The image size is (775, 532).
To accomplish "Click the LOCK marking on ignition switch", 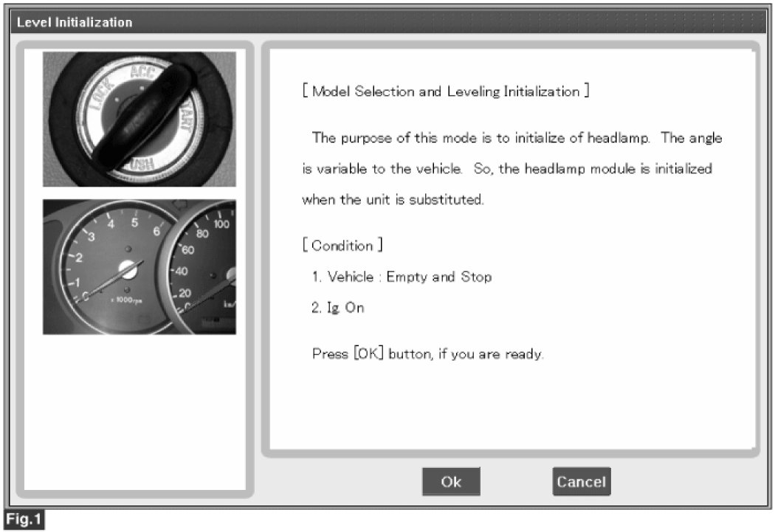I will point(93,96).
